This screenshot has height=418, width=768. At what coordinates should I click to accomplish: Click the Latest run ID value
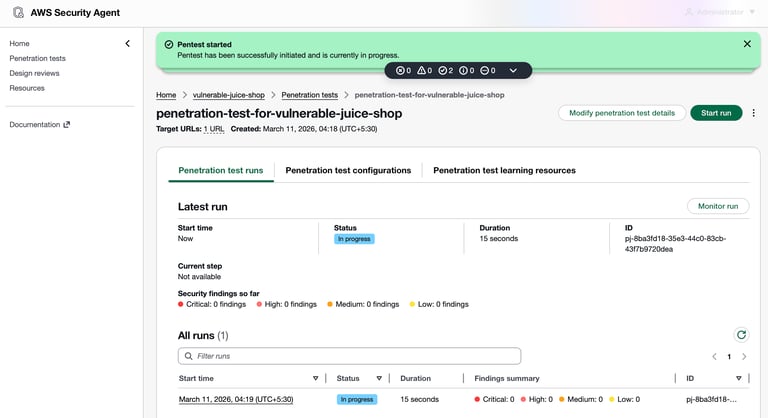675,244
